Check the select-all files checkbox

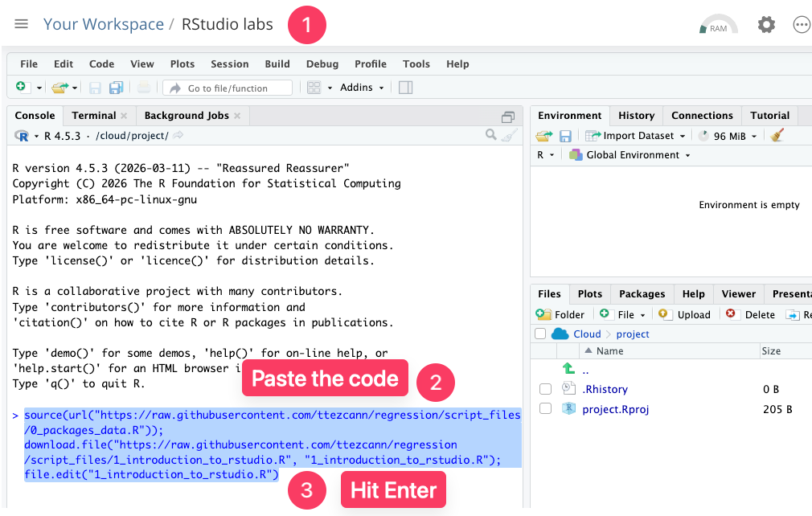pos(540,334)
